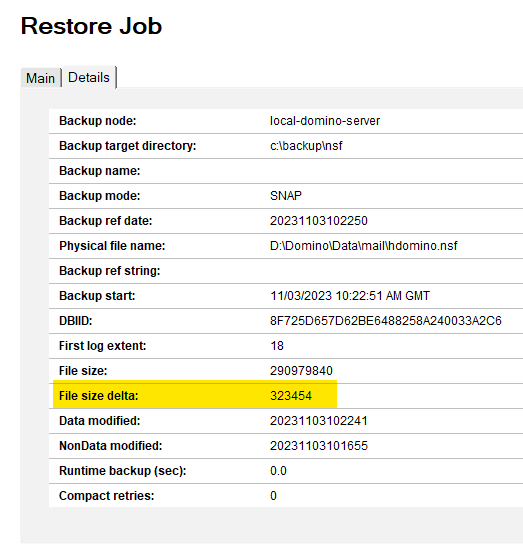Click the 'Backup start:' label
Image resolution: width=523 pixels, height=551 pixels.
tap(97, 296)
